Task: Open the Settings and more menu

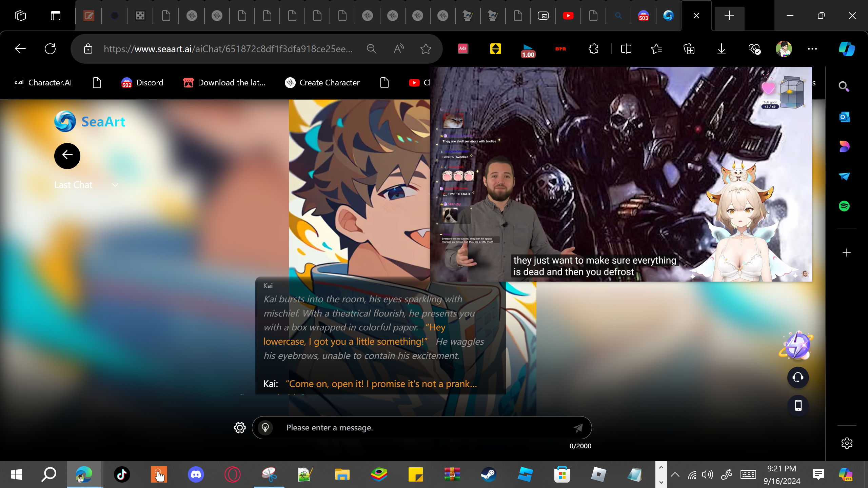Action: click(x=812, y=49)
